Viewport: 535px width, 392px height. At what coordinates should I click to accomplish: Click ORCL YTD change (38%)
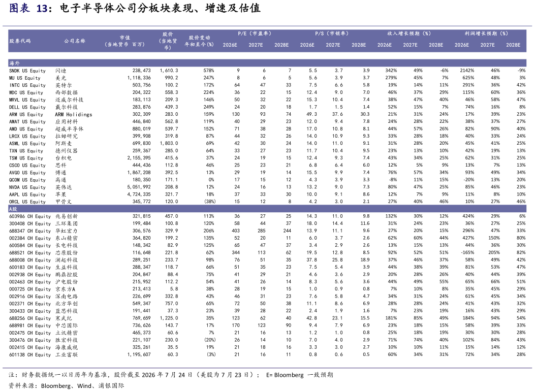point(210,202)
